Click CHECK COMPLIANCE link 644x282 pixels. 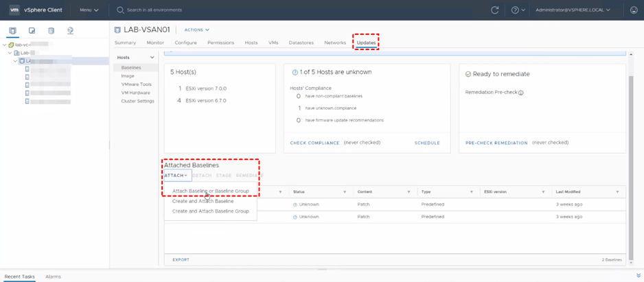click(314, 143)
